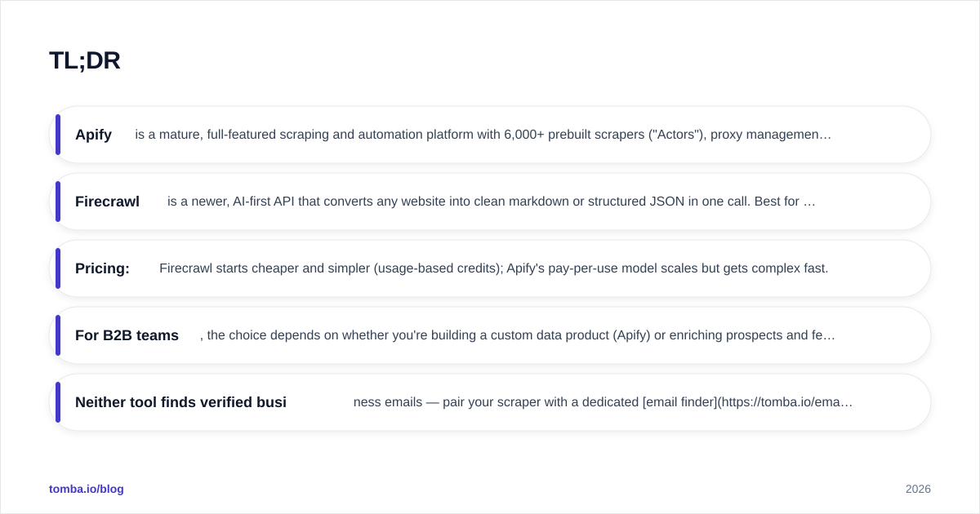Viewport: 980px width, 514px height.
Task: Click the accent bar beside For B2B teams
Action: click(58, 335)
